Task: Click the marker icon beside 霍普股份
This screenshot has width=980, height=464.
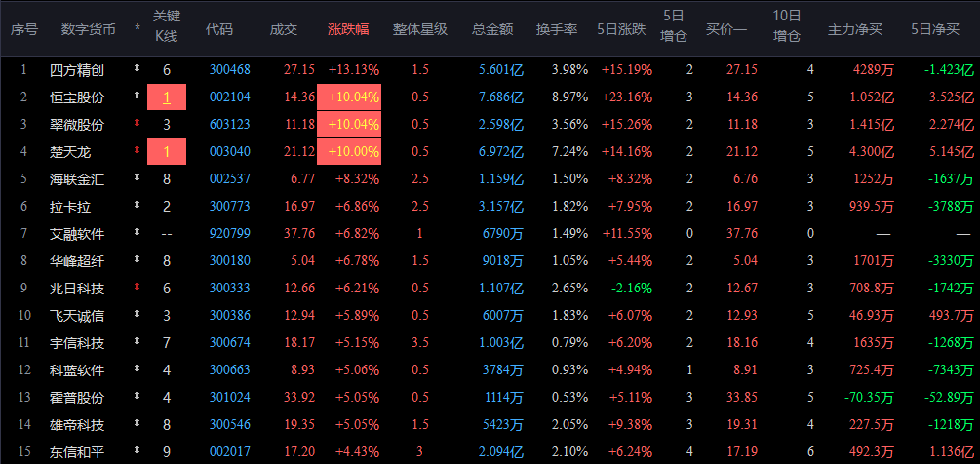Action: click(137, 396)
